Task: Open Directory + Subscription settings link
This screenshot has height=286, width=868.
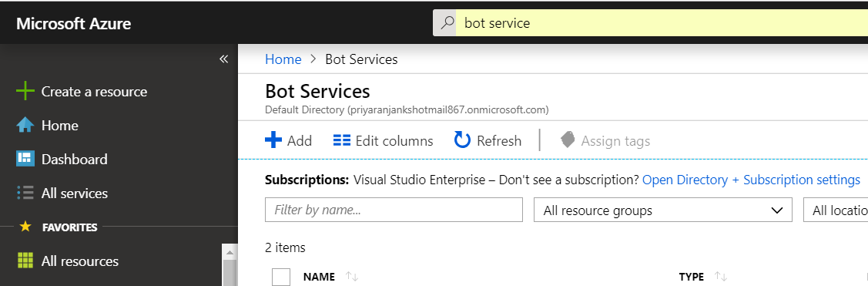Action: (x=751, y=180)
